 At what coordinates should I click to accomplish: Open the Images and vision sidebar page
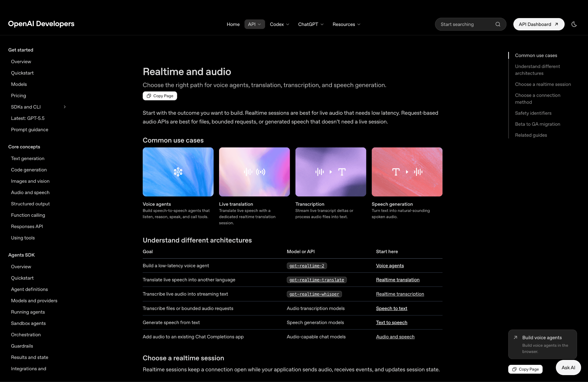pos(30,181)
